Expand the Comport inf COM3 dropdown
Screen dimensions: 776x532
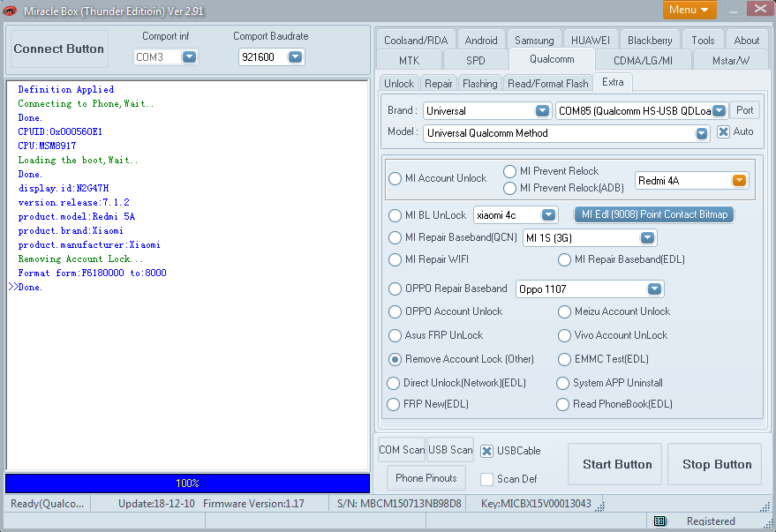point(189,56)
